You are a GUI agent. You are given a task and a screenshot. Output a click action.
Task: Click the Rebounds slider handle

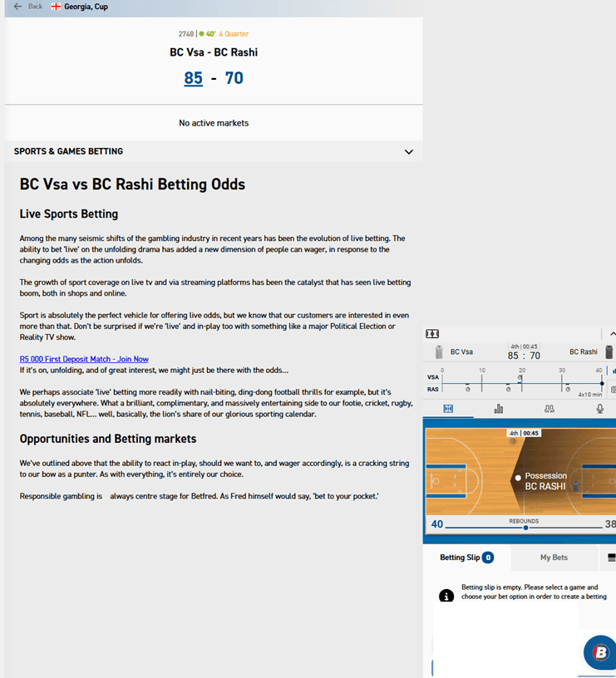[x=525, y=528]
